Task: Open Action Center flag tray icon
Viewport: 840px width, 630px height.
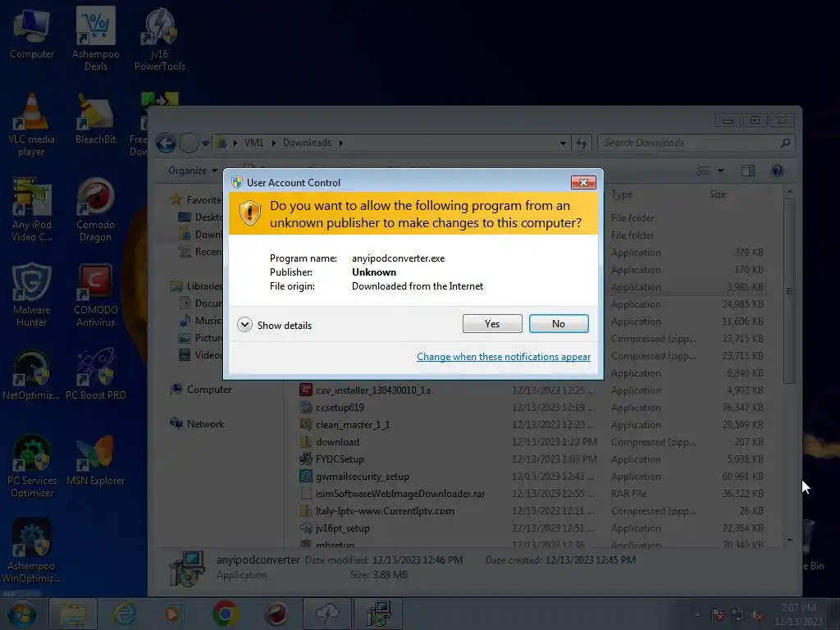Action: click(718, 615)
